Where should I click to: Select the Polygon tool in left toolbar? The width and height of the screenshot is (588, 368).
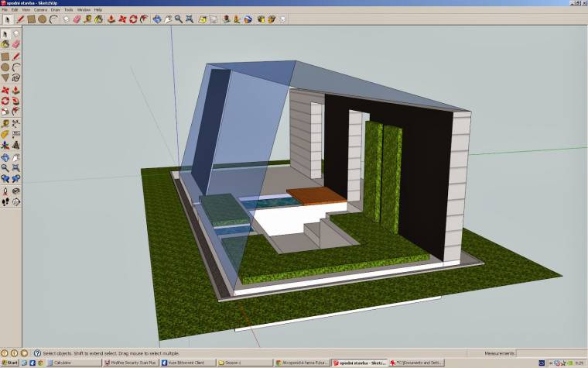pos(5,78)
